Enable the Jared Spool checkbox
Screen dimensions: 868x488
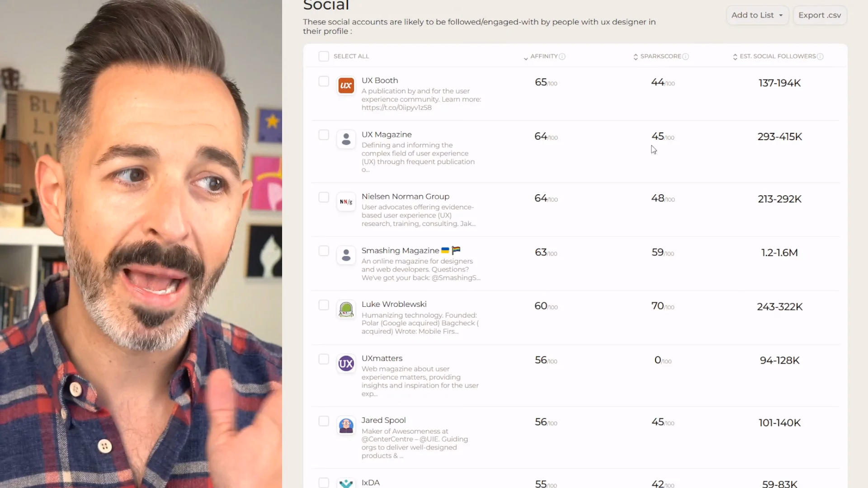point(324,421)
